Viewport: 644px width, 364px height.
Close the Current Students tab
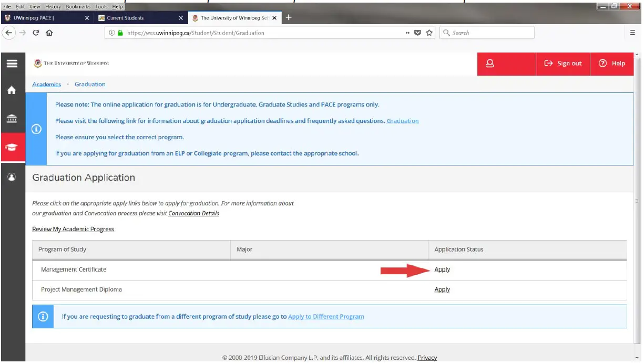[x=181, y=18]
